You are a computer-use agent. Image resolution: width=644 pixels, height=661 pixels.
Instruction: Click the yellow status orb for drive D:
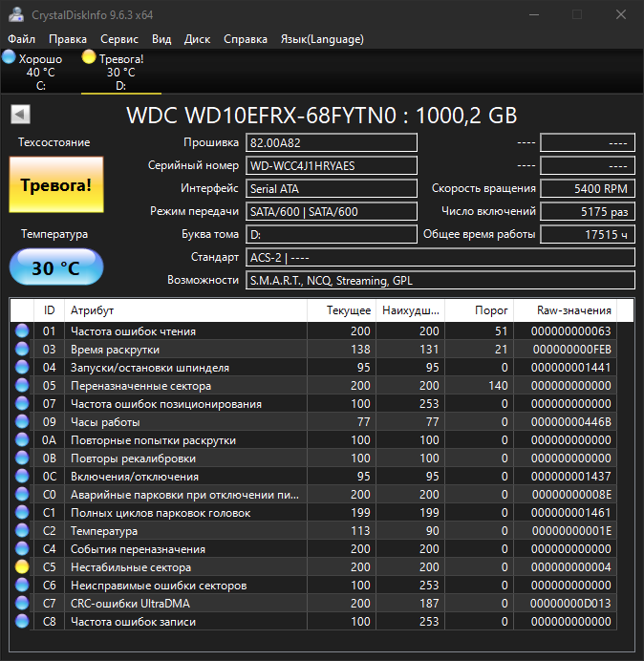(89, 57)
